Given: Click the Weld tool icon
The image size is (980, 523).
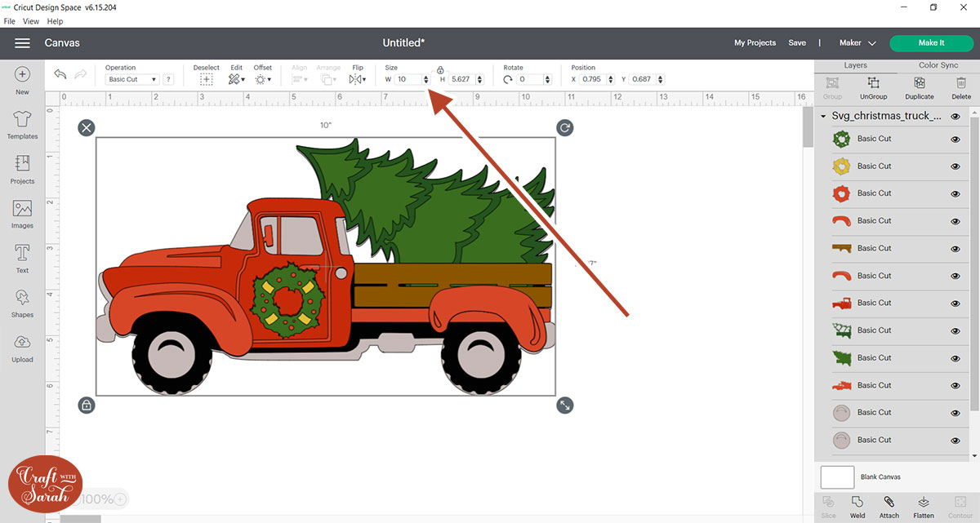Looking at the screenshot, I should (x=857, y=503).
